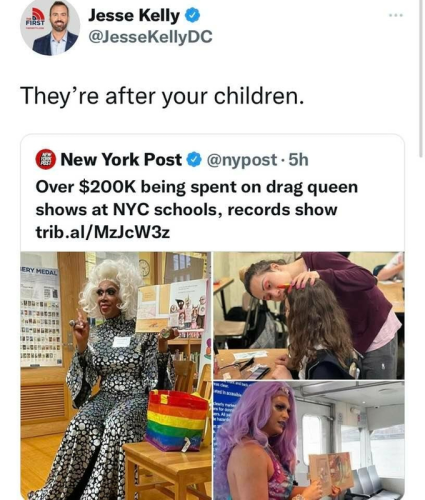The height and width of the screenshot is (500, 425).
Task: Click the three-dot more options menu
Action: (x=396, y=15)
